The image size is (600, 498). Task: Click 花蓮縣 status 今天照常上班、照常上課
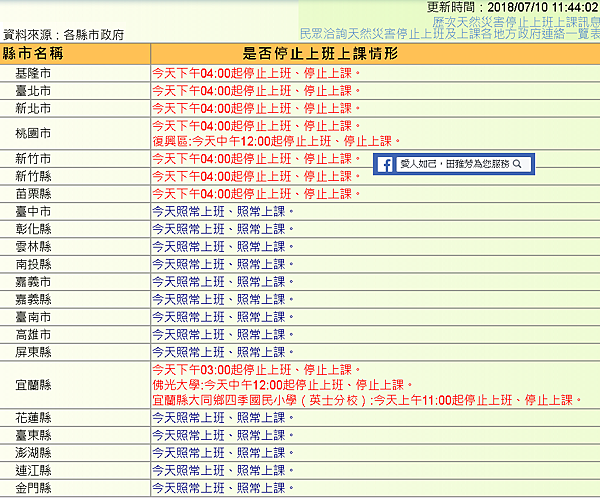click(223, 418)
